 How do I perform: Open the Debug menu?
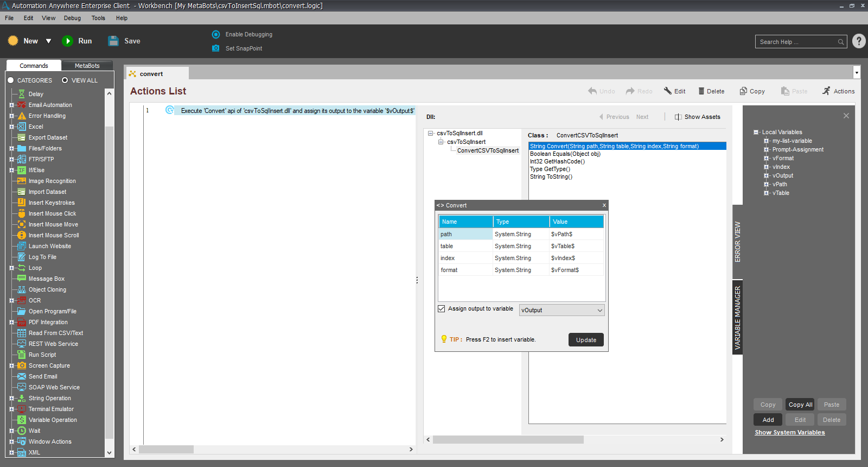tap(72, 18)
